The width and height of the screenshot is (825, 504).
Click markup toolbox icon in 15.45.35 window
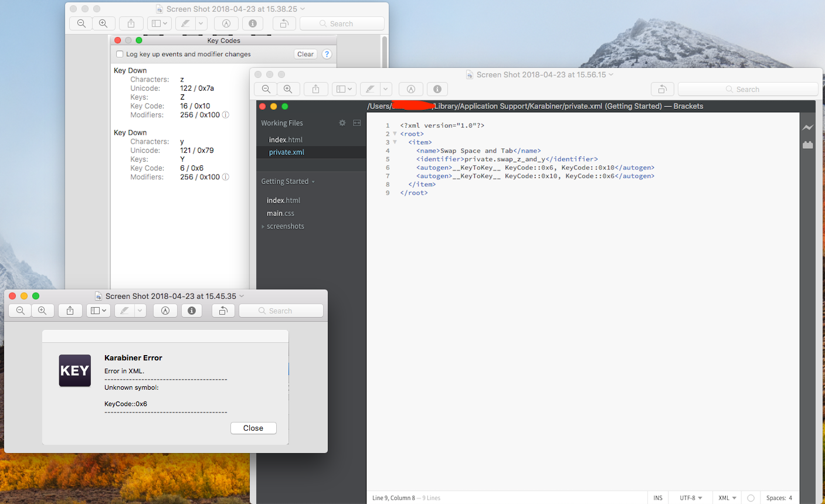coord(165,311)
